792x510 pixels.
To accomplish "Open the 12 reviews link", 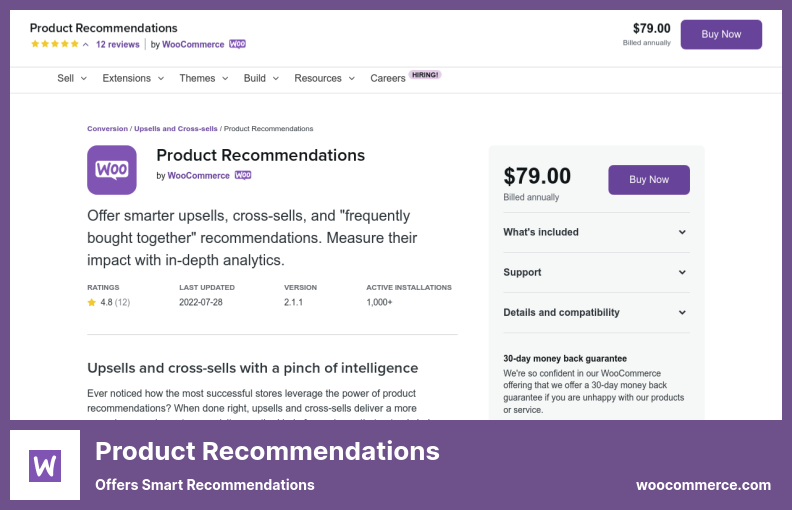I will click(117, 45).
